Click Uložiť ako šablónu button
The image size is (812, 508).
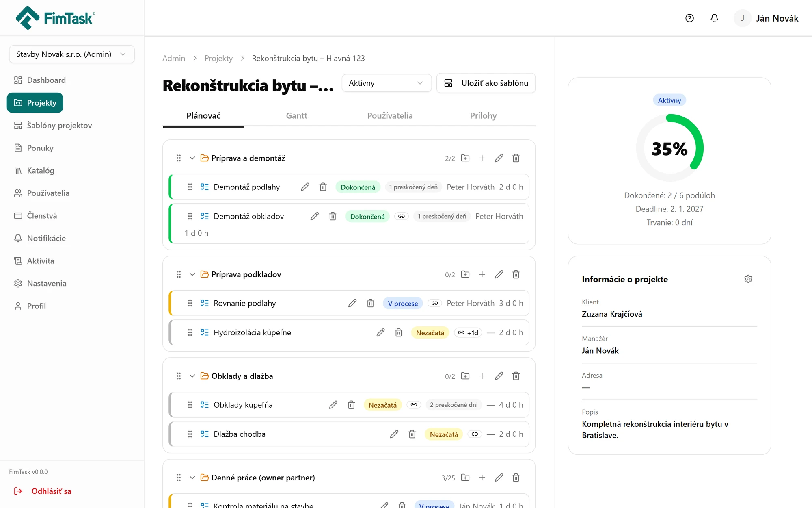(486, 83)
